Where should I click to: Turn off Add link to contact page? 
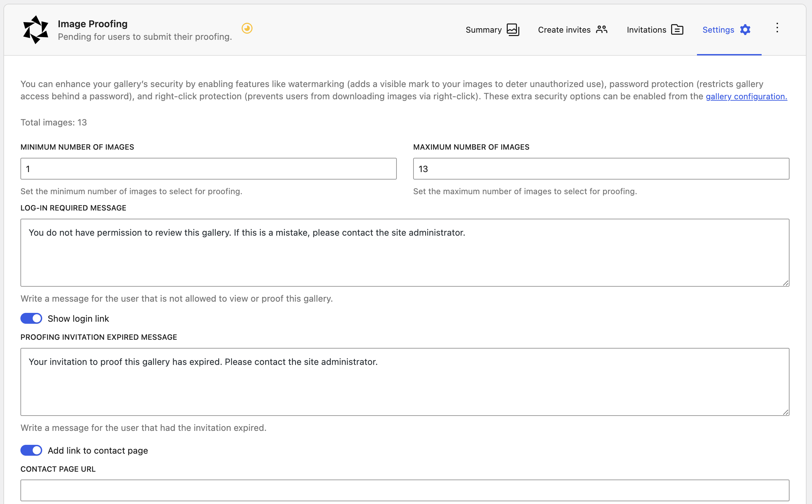31,450
